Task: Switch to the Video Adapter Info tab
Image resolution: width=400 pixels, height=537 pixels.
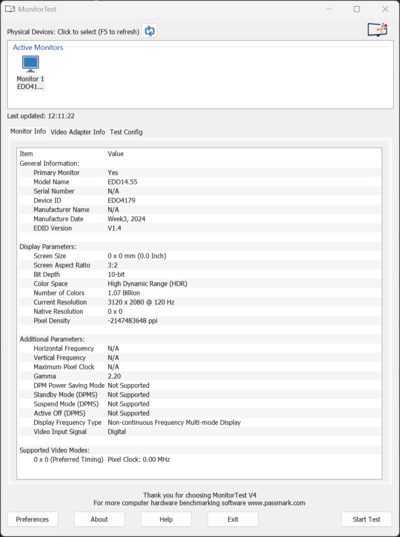Action: point(78,132)
